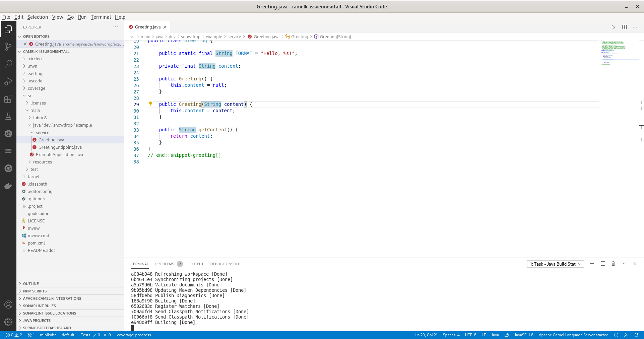The image size is (644, 339).
Task: Click the feedback icon in status bar
Action: (626, 335)
